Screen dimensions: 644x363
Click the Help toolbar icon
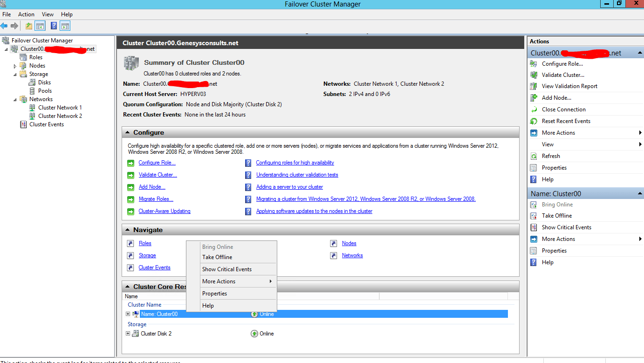click(x=54, y=26)
